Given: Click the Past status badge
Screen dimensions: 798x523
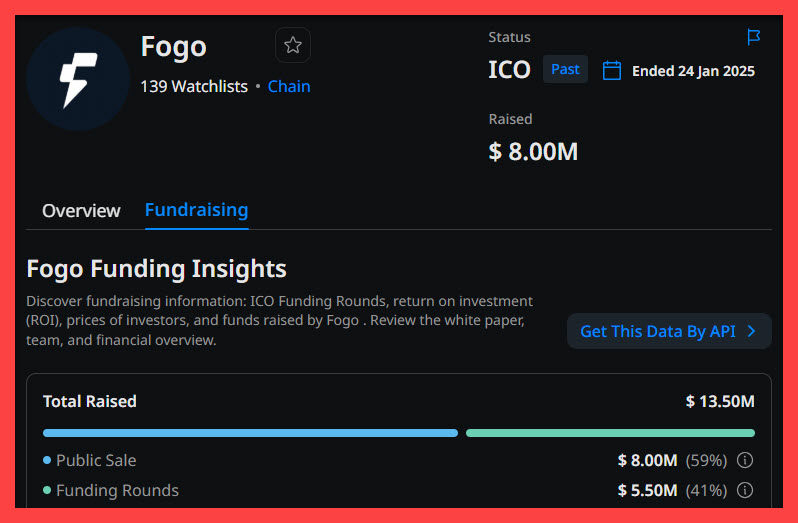Looking at the screenshot, I should click(565, 69).
